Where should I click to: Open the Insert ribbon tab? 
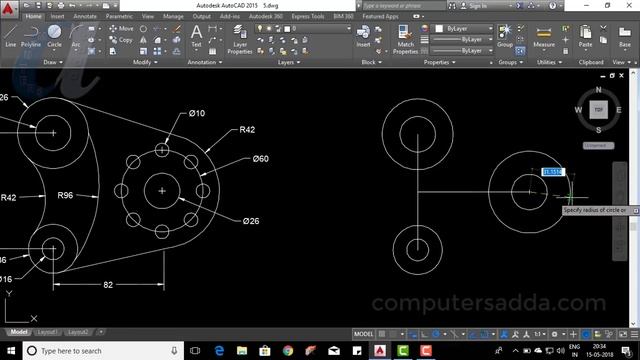[x=57, y=16]
